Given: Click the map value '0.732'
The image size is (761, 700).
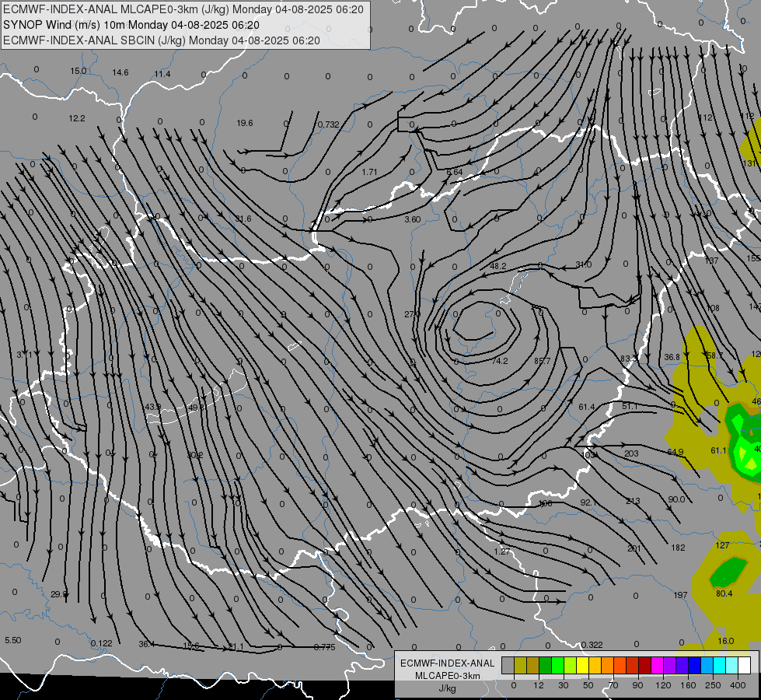Looking at the screenshot, I should [329, 124].
